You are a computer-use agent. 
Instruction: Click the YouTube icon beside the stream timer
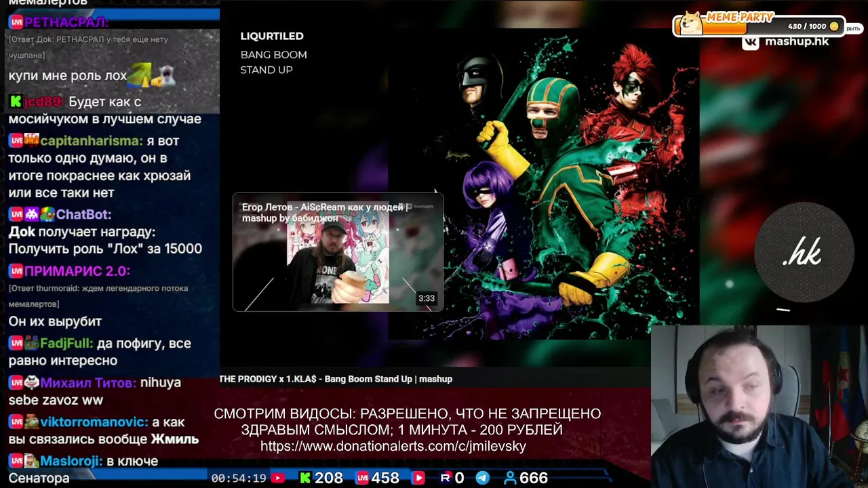(277, 478)
